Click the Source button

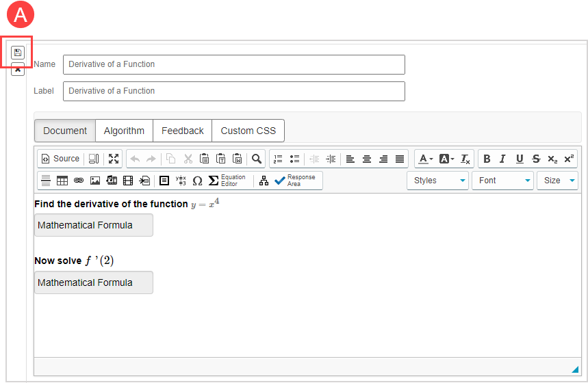(x=60, y=159)
